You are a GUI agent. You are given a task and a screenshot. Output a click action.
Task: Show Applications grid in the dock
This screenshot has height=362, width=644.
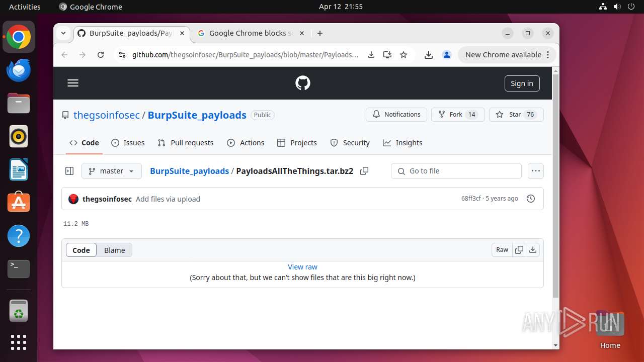click(x=19, y=342)
